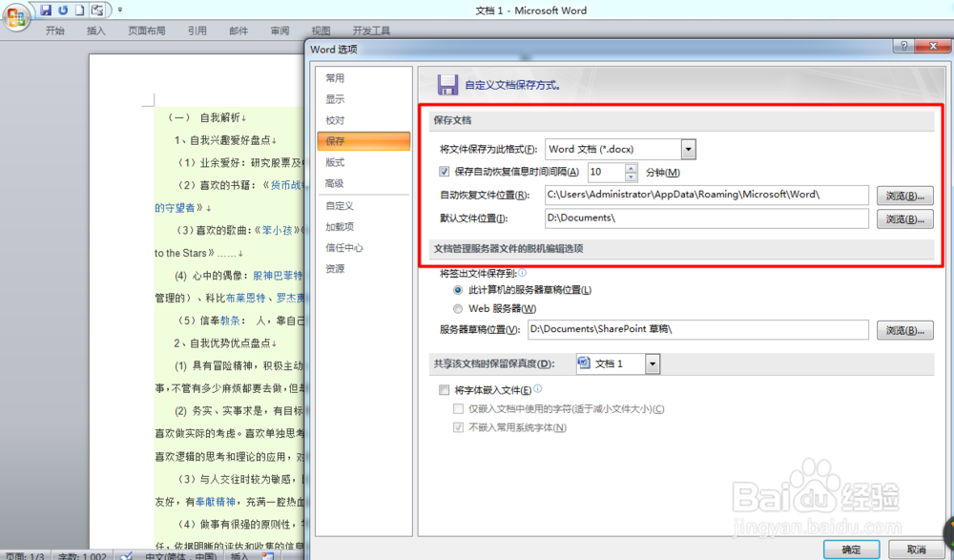Select Web 服务器 radio button
Screen dimensions: 954x560
click(458, 308)
